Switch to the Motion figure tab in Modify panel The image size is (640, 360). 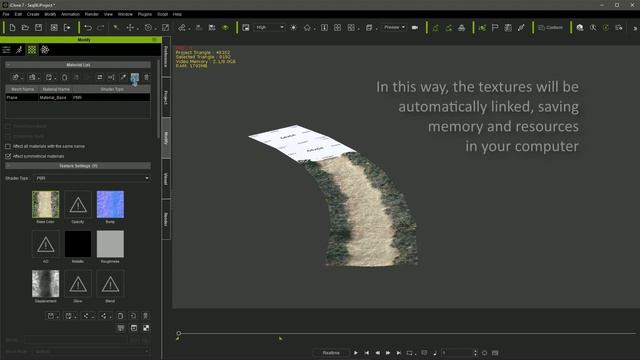[x=19, y=50]
